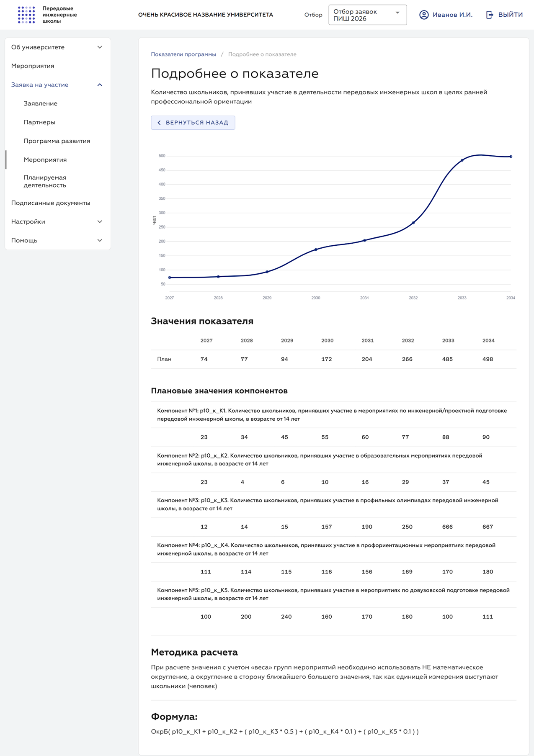Click the Component 2 value 29
The width and height of the screenshot is (534, 756).
[405, 482]
